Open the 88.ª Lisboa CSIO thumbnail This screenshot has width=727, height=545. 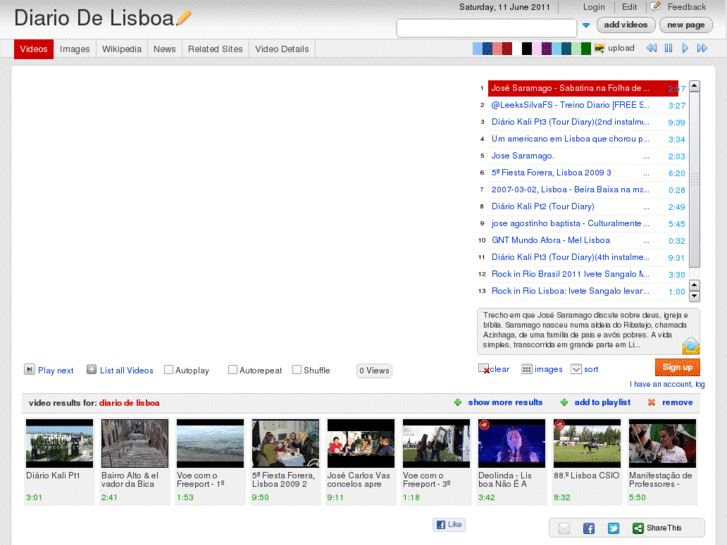point(587,443)
